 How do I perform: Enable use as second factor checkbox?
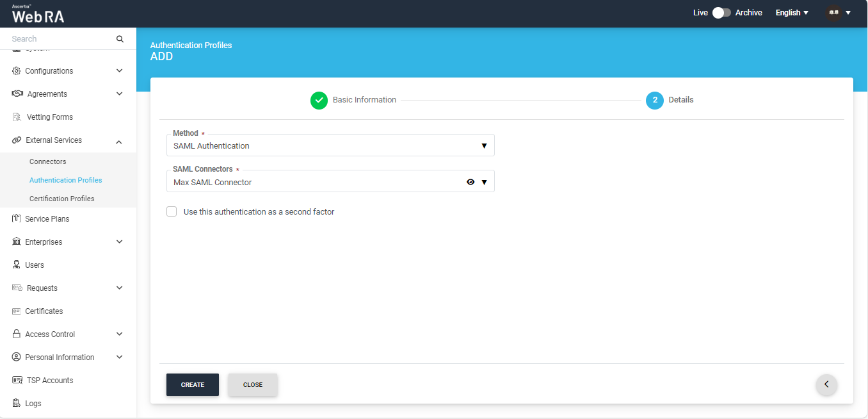(172, 212)
